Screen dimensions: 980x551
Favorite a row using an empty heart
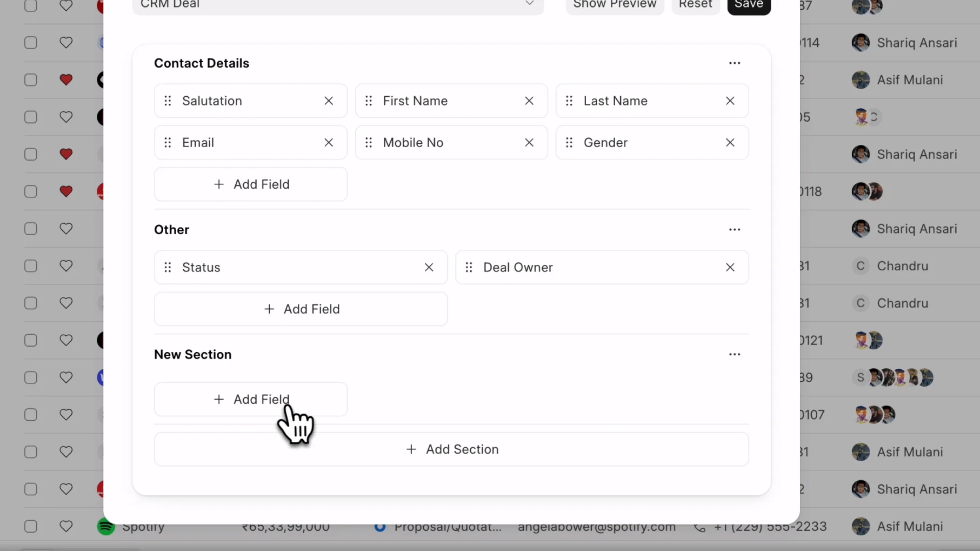click(66, 42)
